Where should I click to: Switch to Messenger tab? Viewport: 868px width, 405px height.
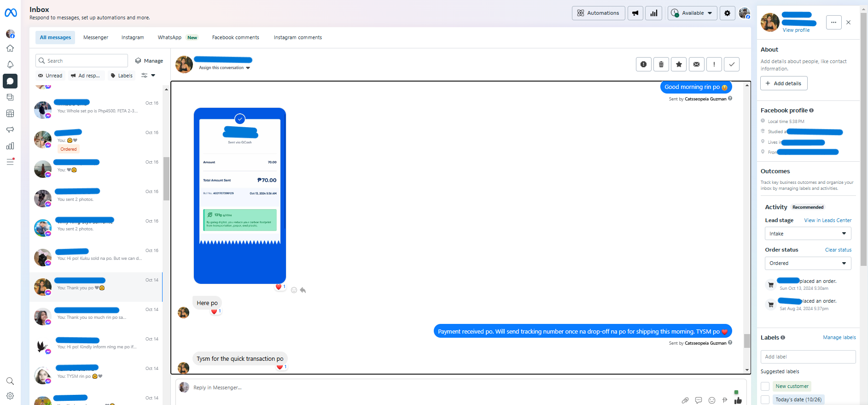click(x=96, y=37)
